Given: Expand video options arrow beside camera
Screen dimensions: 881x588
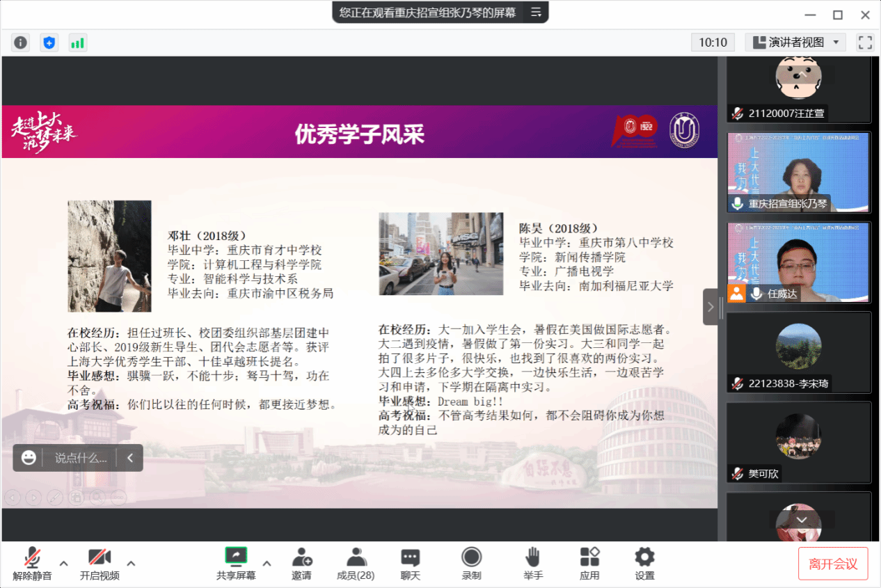Looking at the screenshot, I should coord(131,563).
